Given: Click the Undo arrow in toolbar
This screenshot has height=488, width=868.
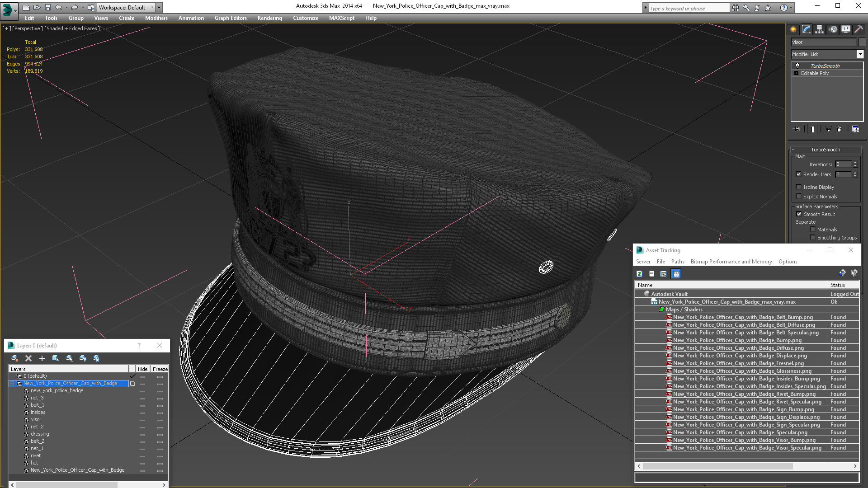Looking at the screenshot, I should click(59, 7).
